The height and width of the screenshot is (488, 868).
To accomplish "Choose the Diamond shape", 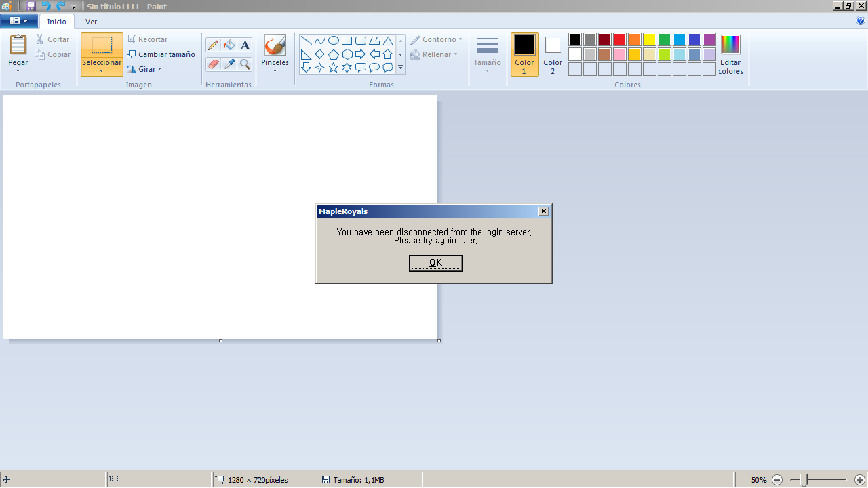I will [x=319, y=54].
